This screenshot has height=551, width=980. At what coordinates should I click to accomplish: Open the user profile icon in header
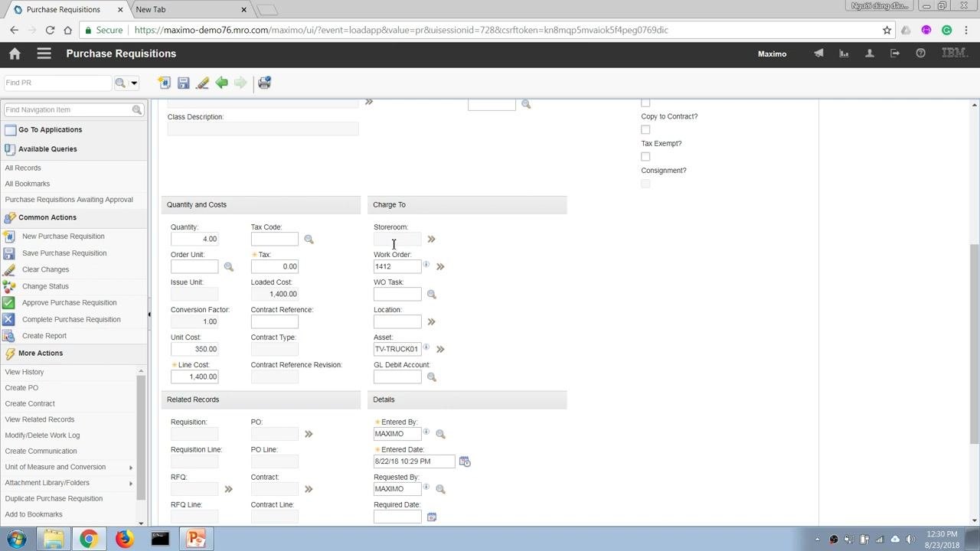click(x=869, y=54)
